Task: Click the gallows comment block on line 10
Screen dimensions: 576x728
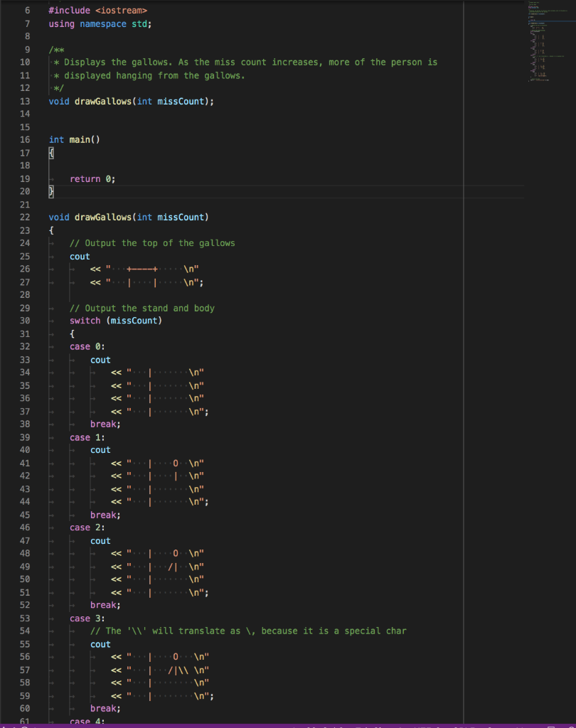Action: [x=213, y=62]
